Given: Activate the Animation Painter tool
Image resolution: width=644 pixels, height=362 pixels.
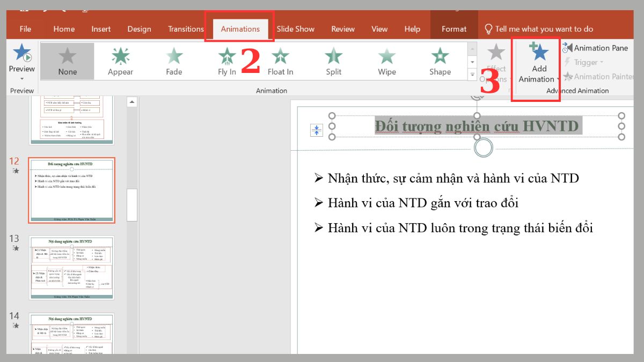Looking at the screenshot, I should (598, 77).
